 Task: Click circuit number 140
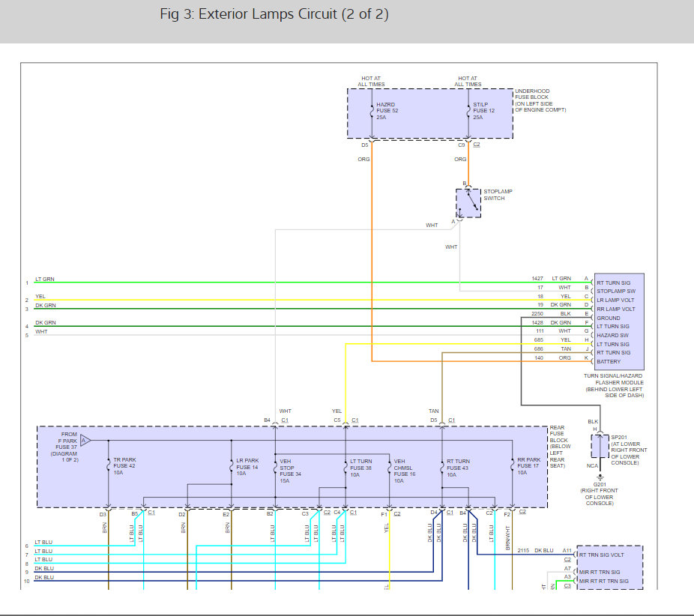point(539,357)
